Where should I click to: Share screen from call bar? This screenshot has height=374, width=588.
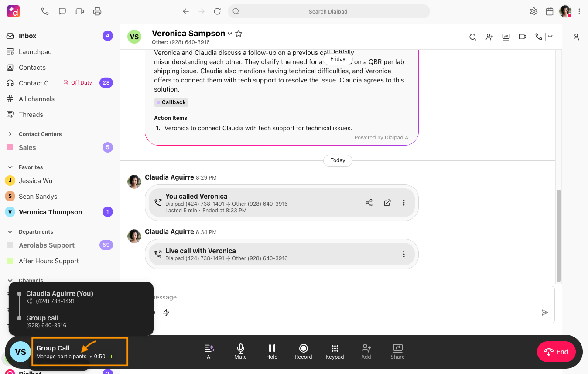tap(397, 352)
